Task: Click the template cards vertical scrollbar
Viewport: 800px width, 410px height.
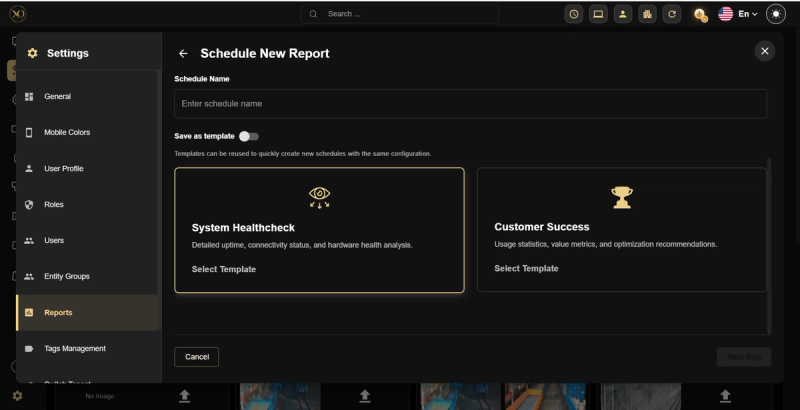Action: coord(769,246)
